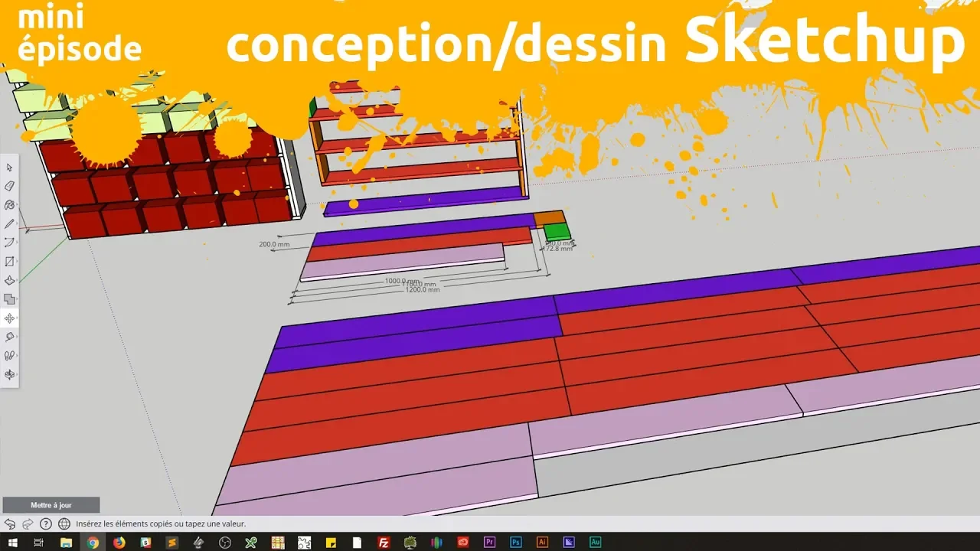Choose the Line pencil tool

10,223
